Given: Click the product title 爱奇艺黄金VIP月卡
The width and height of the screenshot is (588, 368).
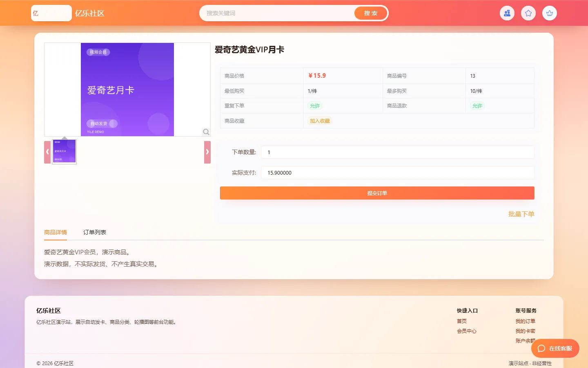Looking at the screenshot, I should (x=249, y=50).
